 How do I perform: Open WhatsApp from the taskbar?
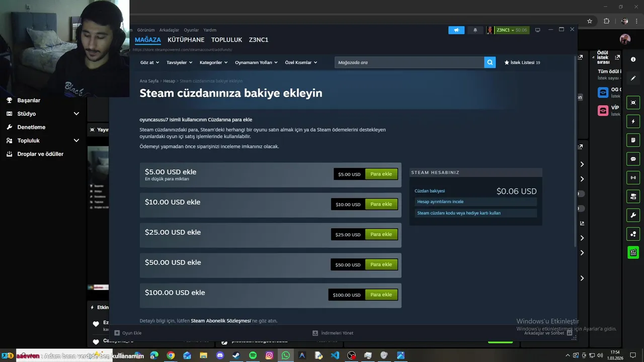tap(286, 355)
